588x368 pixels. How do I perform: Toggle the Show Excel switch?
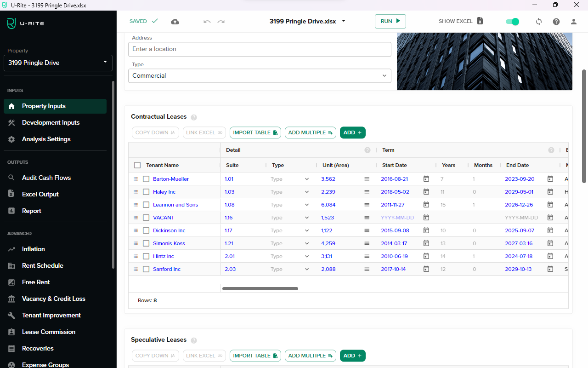pos(512,22)
